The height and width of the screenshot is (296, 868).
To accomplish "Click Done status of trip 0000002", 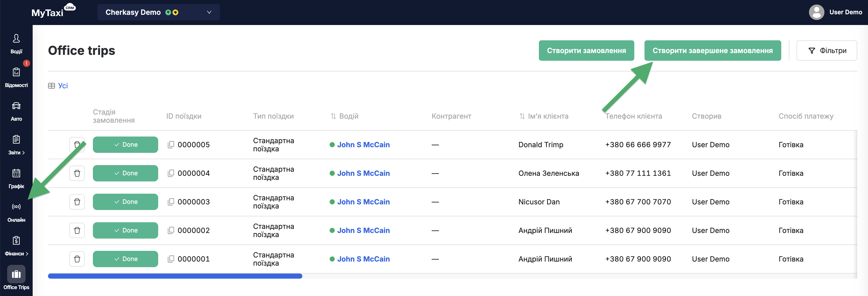I will click(x=125, y=231).
